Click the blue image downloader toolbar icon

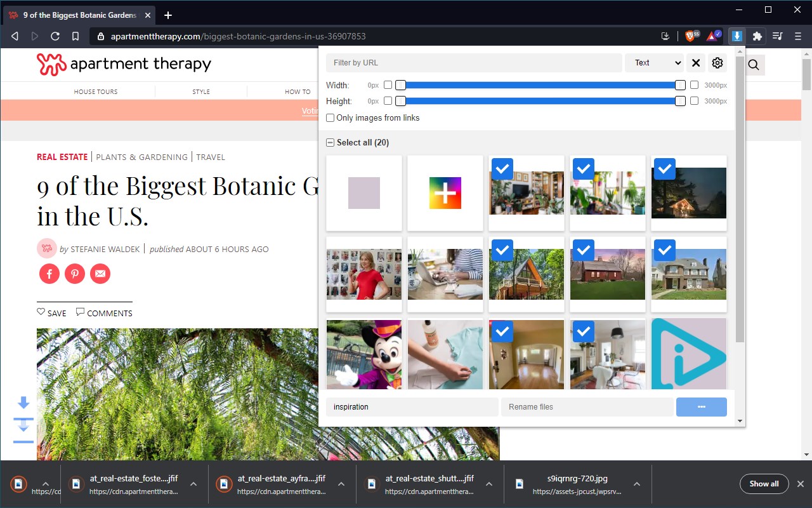pos(736,36)
